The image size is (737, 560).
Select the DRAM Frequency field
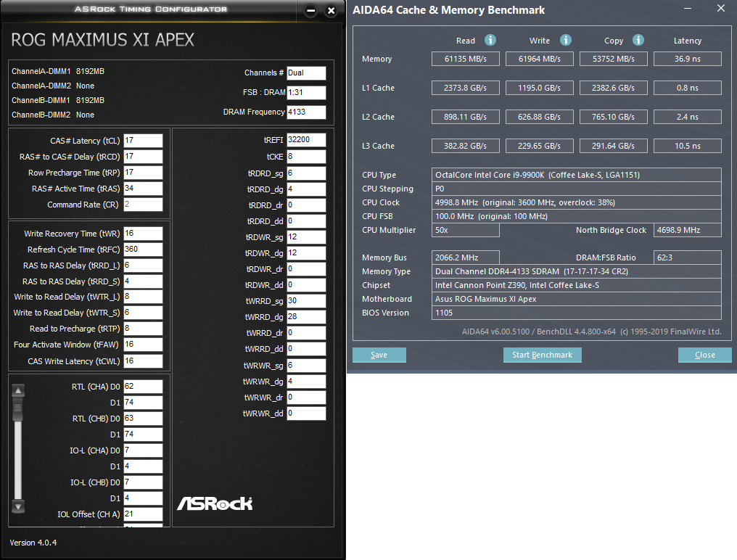point(306,112)
